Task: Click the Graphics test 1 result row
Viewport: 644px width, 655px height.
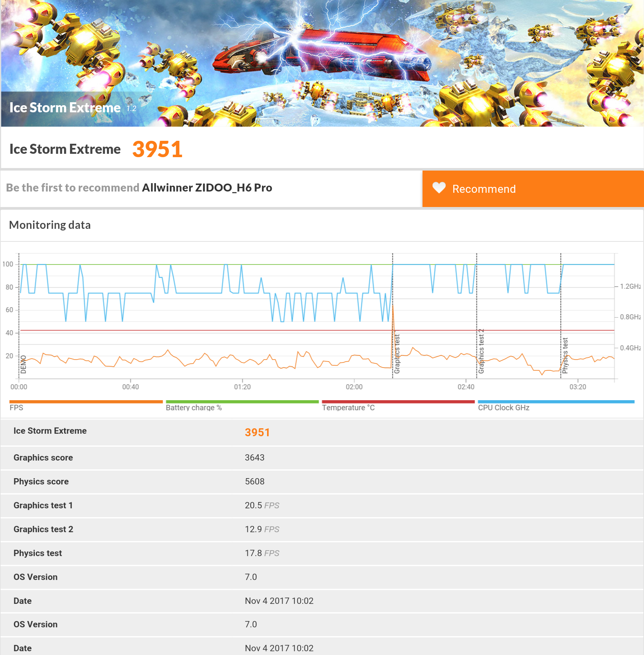Action: (322, 505)
